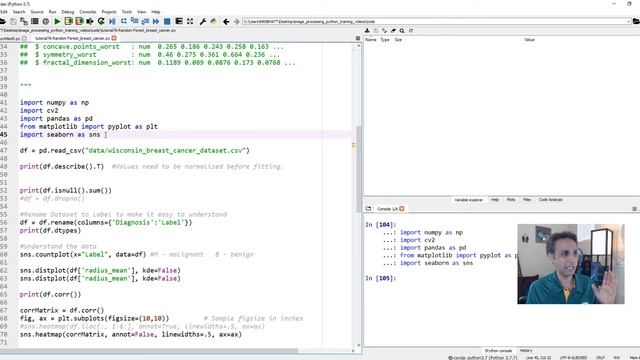Sort variables by Name column header

[371, 40]
